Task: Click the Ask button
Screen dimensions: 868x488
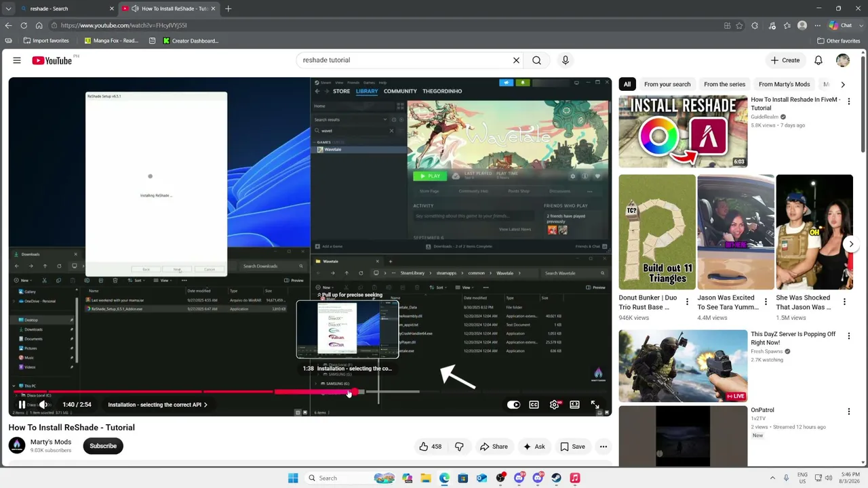Action: pos(534,447)
